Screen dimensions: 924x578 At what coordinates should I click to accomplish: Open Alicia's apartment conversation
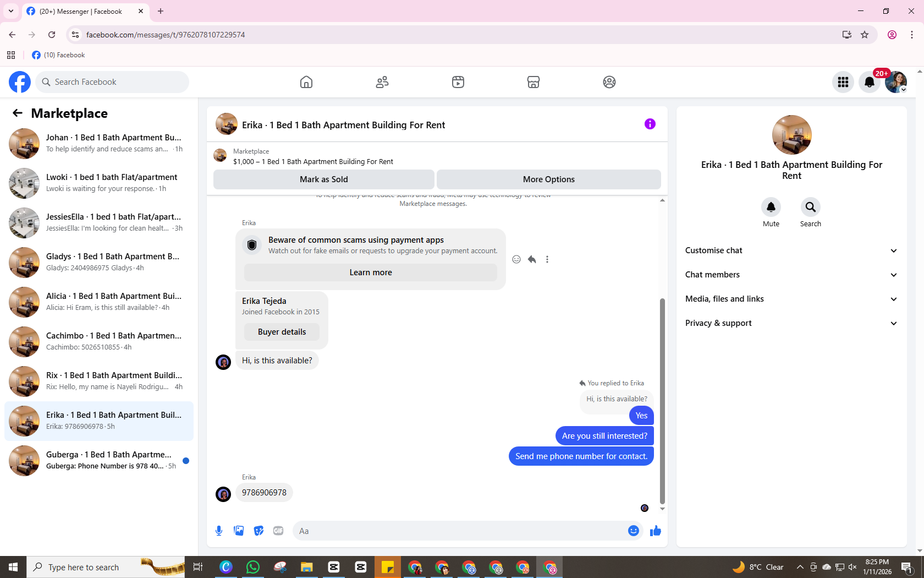pyautogui.click(x=99, y=302)
